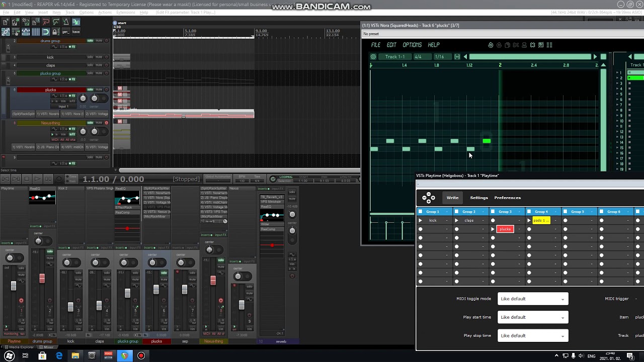
Task: Toggle solo on the drums group track
Action: click(x=90, y=41)
